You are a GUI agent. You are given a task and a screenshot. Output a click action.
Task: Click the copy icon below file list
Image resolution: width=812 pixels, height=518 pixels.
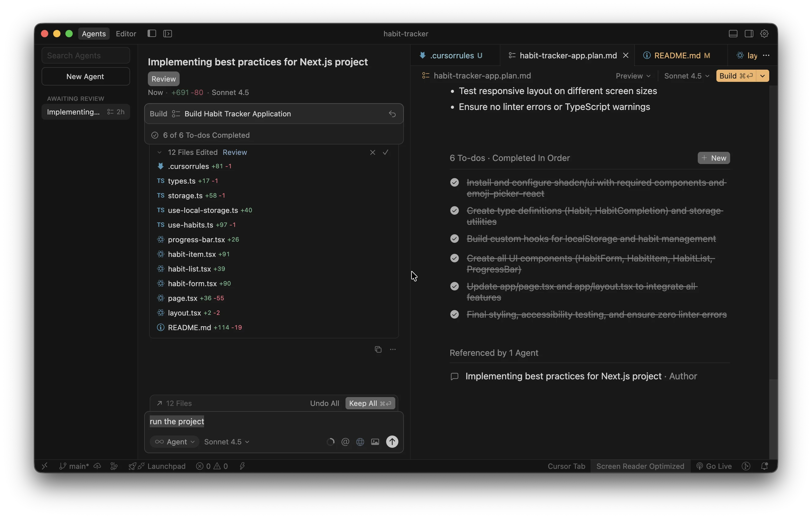[x=378, y=349]
